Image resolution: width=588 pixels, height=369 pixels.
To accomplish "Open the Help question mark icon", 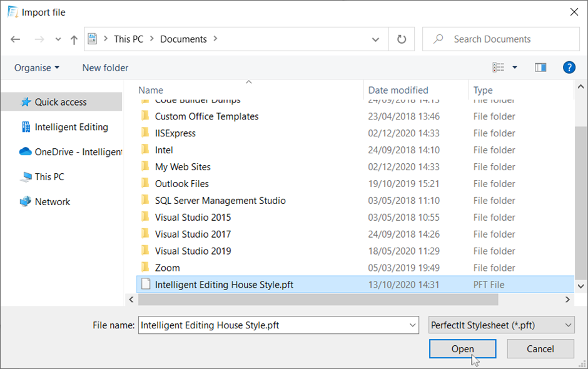I will (x=569, y=68).
